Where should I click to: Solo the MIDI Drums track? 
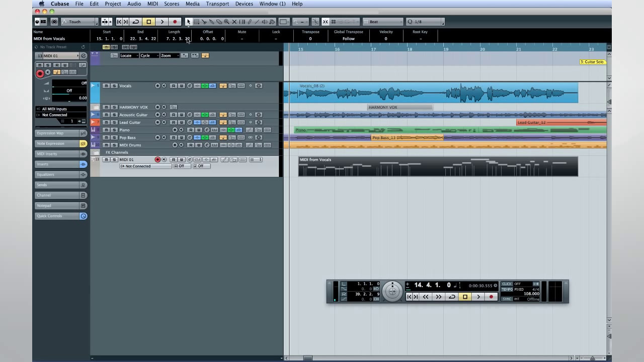pos(114,145)
